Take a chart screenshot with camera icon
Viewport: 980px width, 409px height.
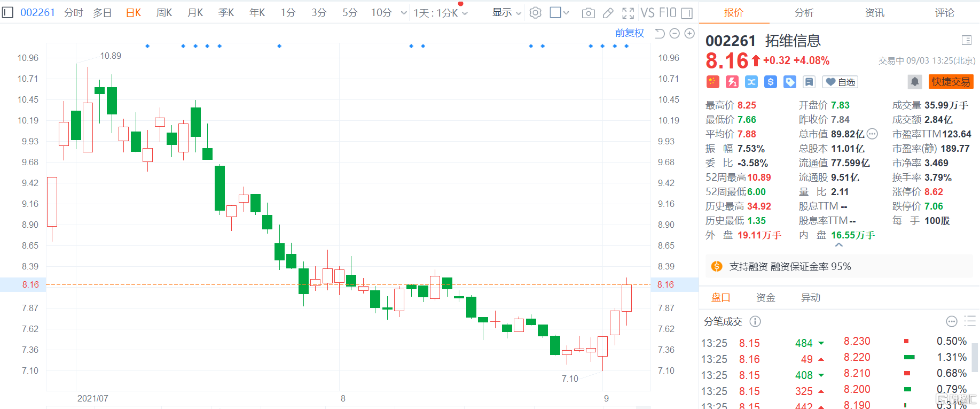pos(588,13)
